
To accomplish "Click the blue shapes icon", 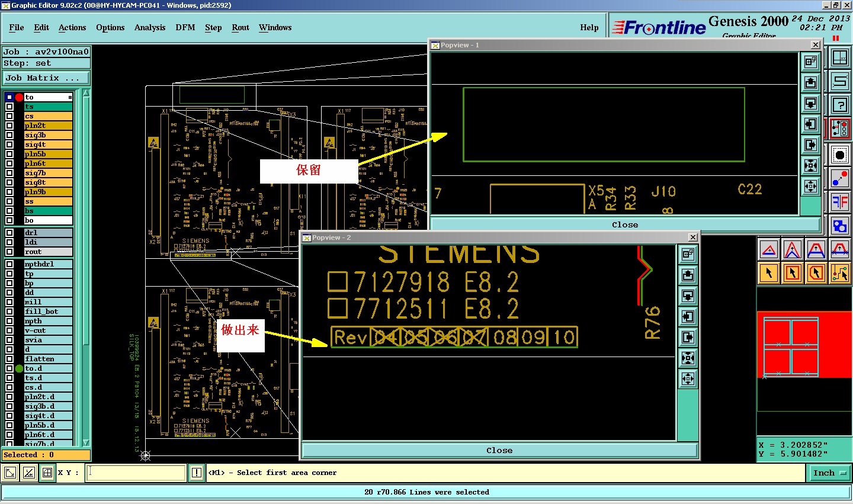I will [840, 226].
